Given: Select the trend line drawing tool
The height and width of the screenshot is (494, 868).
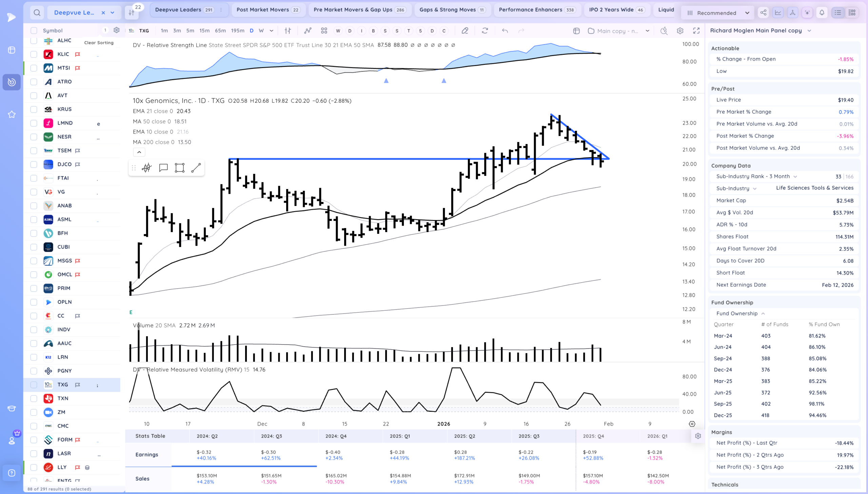Looking at the screenshot, I should point(196,168).
